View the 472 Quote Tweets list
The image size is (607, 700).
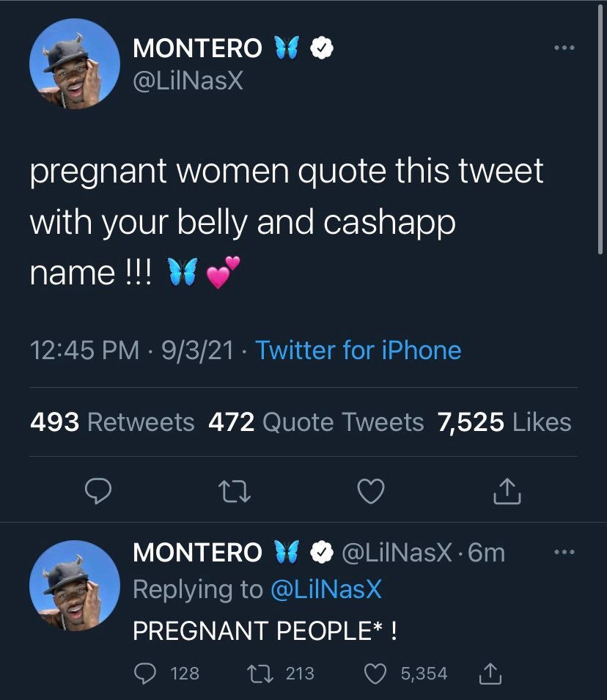click(316, 422)
